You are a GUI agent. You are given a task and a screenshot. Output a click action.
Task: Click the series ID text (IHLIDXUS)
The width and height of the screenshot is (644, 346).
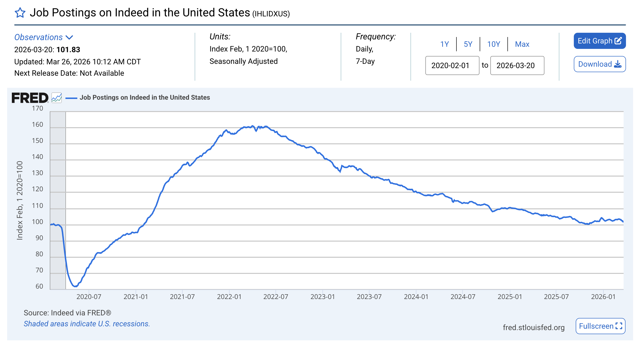coord(271,14)
